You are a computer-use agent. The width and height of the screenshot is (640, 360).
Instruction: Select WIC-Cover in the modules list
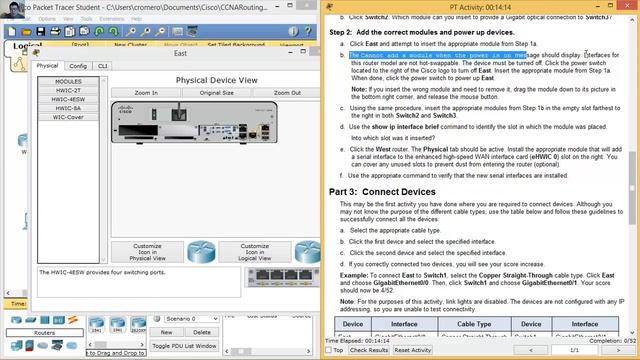click(x=68, y=117)
